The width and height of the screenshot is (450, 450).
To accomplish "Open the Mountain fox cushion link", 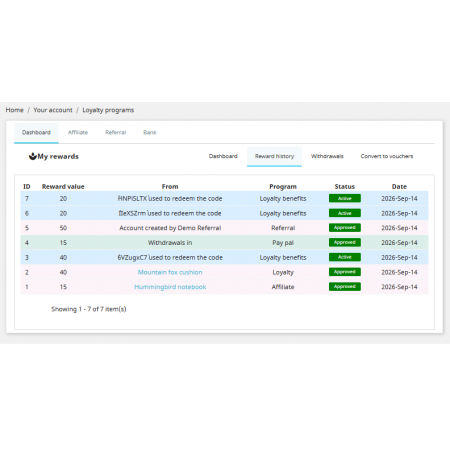I will (170, 272).
